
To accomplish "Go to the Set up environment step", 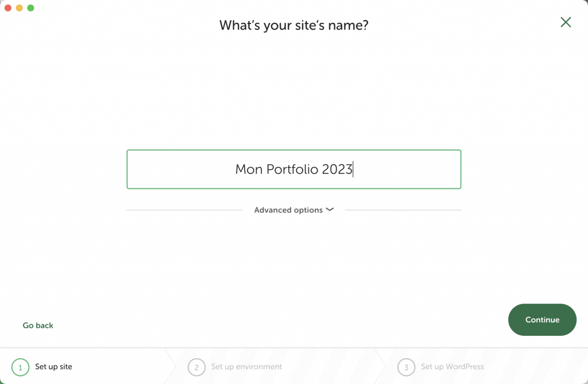I will pos(246,366).
